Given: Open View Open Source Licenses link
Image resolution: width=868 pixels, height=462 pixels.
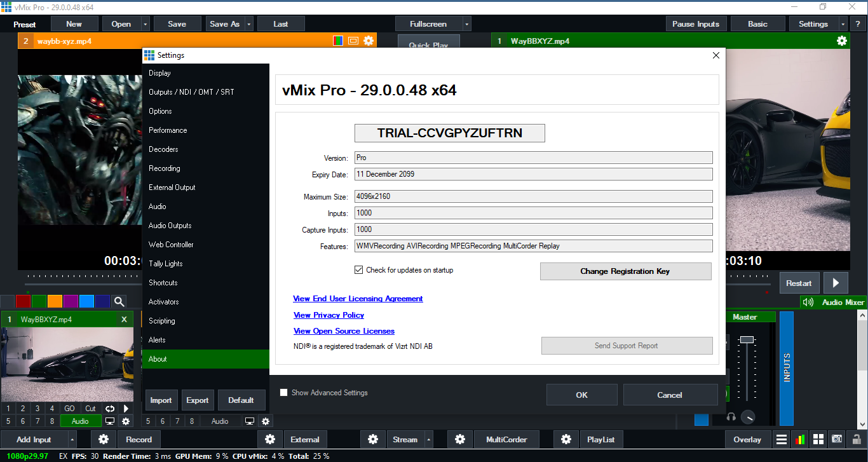Looking at the screenshot, I should pyautogui.click(x=344, y=331).
